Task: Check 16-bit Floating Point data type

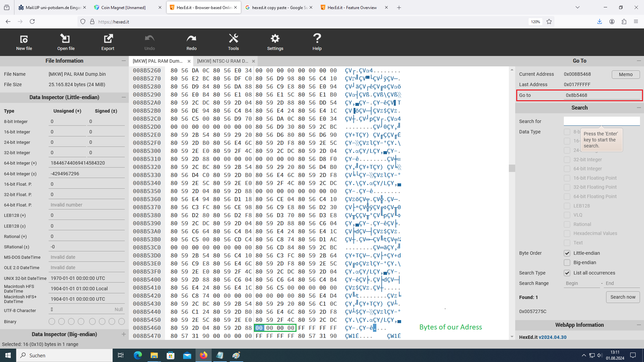Action: pos(567,178)
